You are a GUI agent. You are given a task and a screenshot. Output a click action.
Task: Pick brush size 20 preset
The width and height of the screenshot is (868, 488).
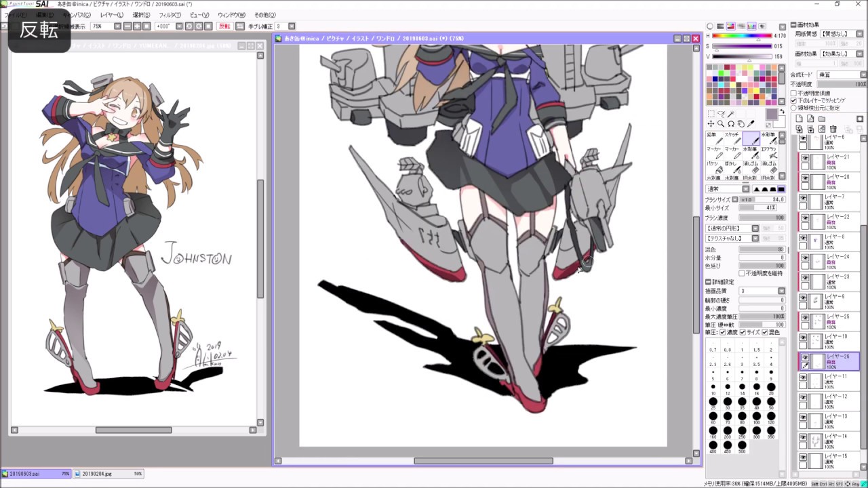tap(771, 389)
